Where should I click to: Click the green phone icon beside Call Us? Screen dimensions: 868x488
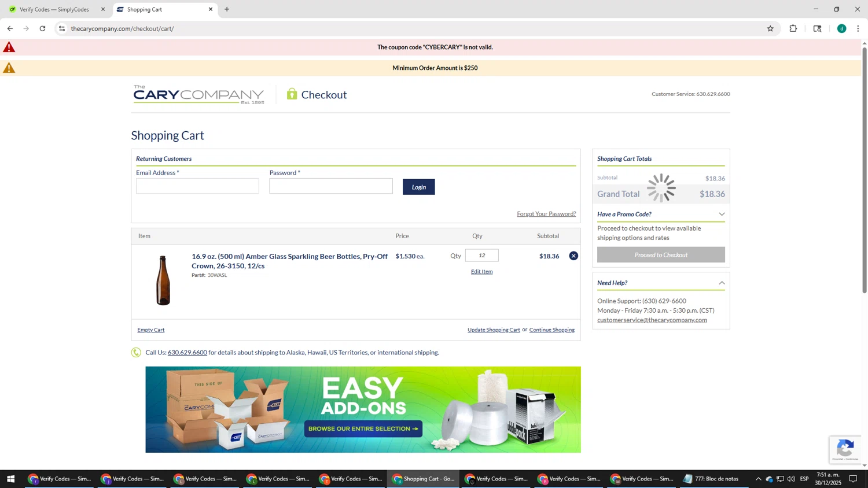(136, 353)
